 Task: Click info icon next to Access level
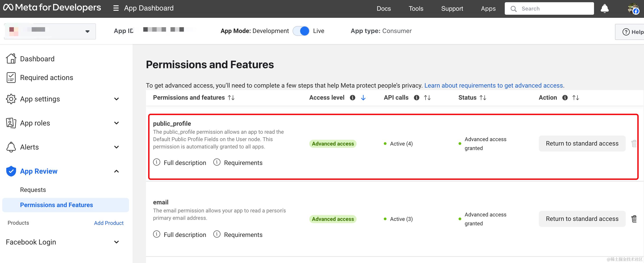click(353, 98)
